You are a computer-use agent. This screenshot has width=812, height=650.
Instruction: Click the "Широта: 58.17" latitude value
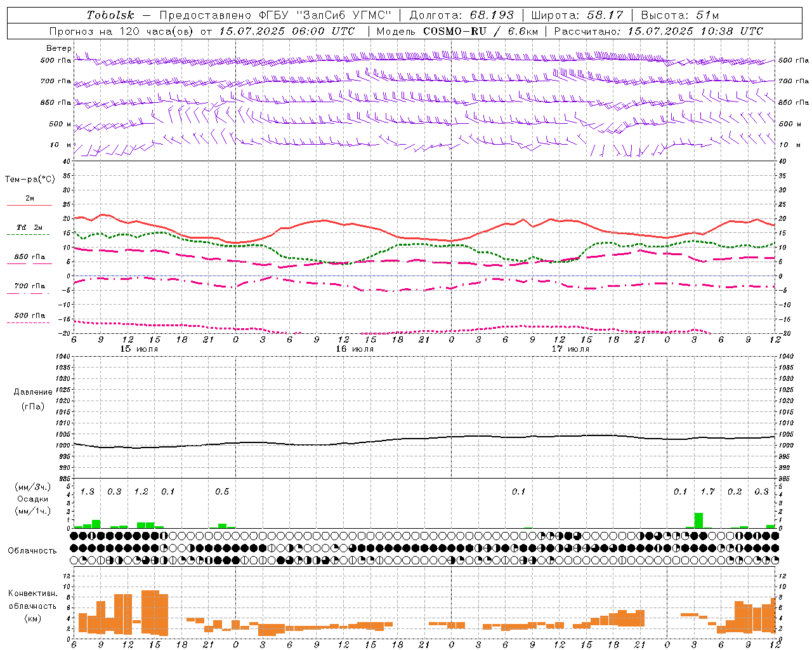[x=577, y=15]
